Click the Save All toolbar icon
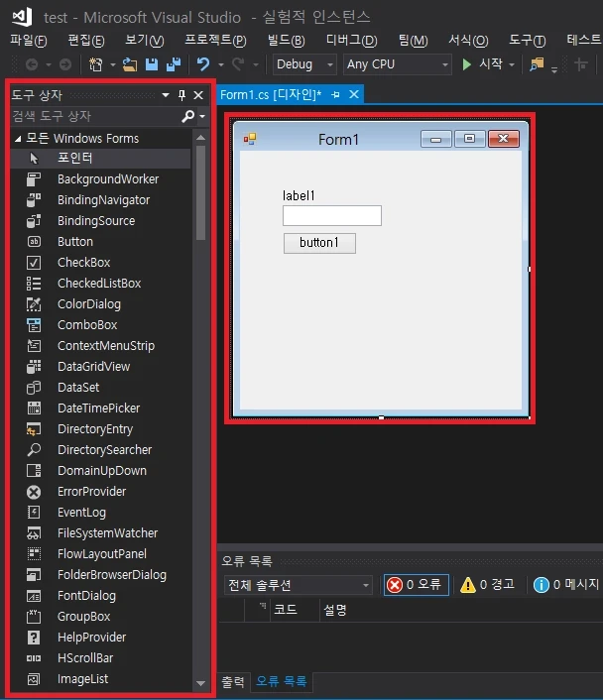Image resolution: width=603 pixels, height=700 pixels. click(x=174, y=64)
